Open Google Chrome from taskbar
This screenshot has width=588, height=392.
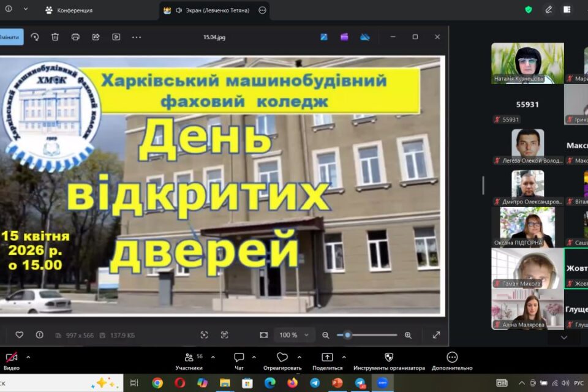pos(157,383)
